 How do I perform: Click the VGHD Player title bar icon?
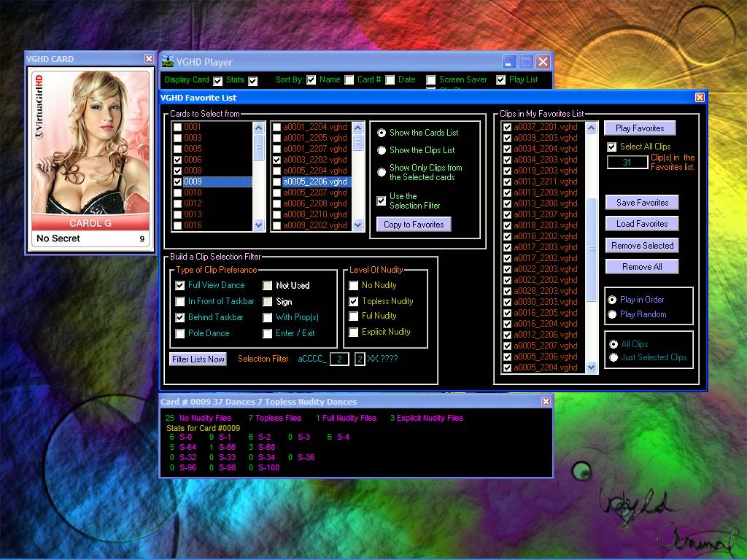pos(168,61)
